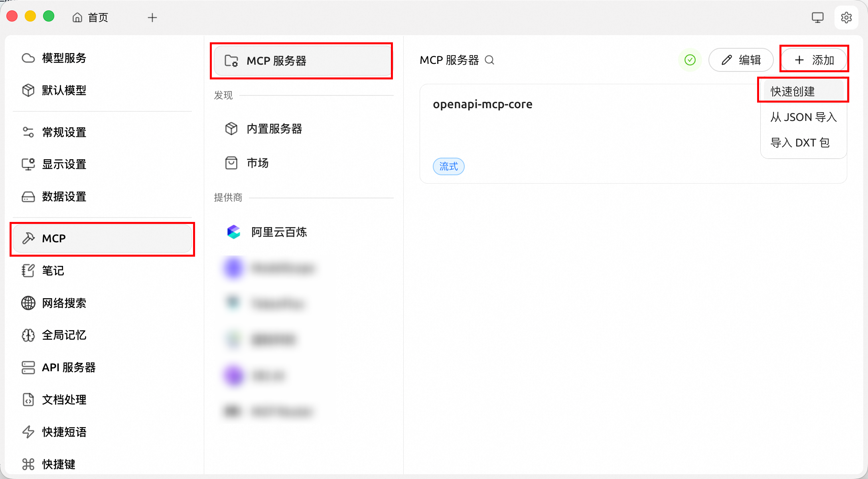The height and width of the screenshot is (479, 868).
Task: Open new tab with plus icon
Action: [152, 18]
